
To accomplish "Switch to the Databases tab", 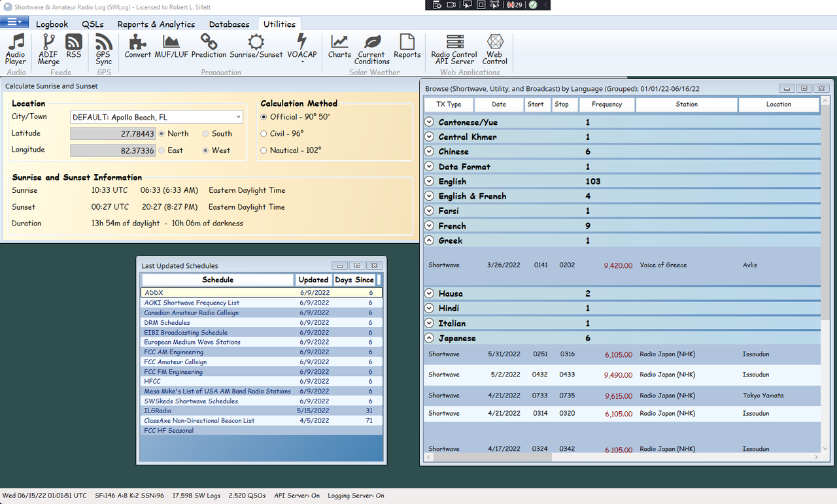I will [x=229, y=24].
